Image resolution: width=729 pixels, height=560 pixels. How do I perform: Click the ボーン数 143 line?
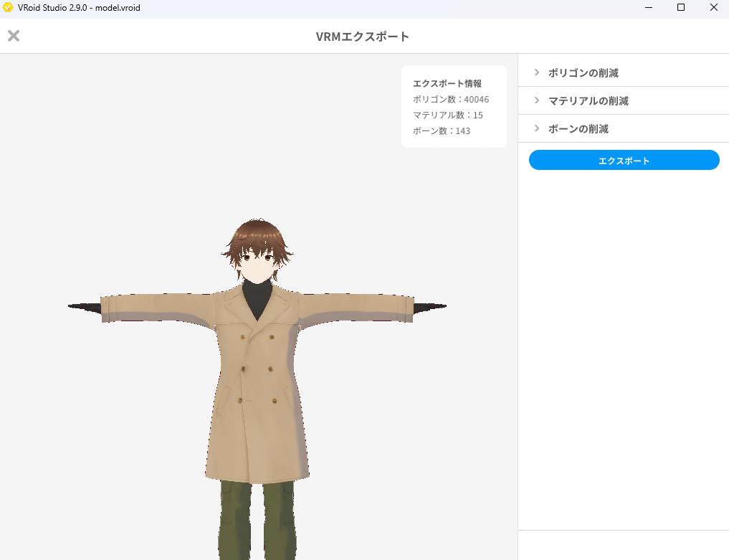tap(442, 131)
